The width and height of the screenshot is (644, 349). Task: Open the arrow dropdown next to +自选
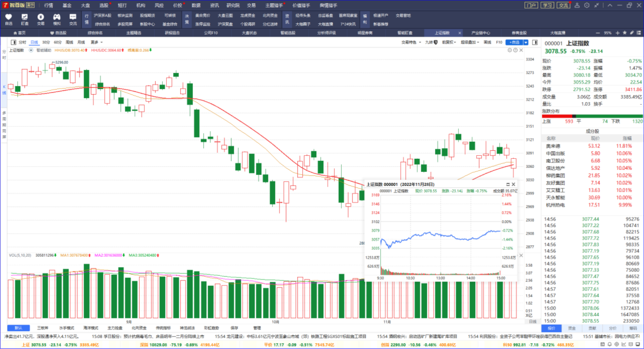(526, 42)
